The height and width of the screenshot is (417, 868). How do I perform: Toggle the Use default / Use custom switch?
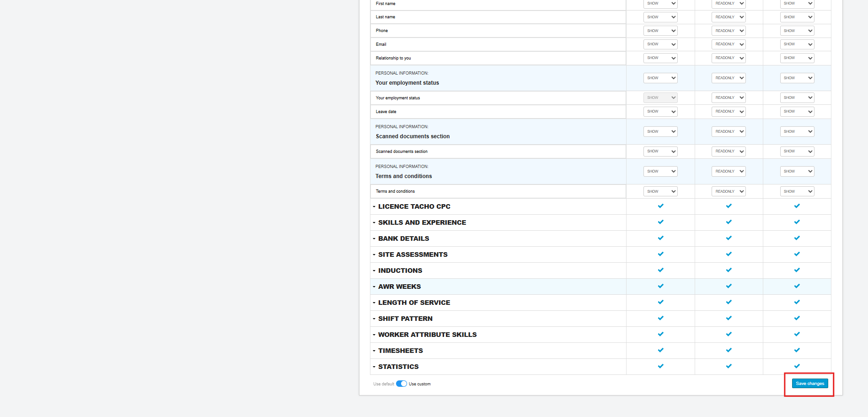(401, 384)
